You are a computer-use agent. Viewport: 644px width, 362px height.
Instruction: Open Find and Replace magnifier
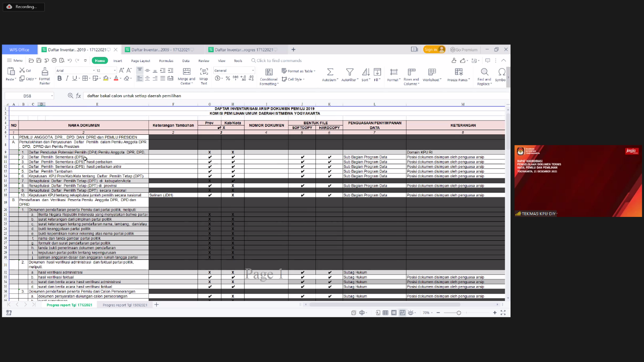[x=484, y=72]
